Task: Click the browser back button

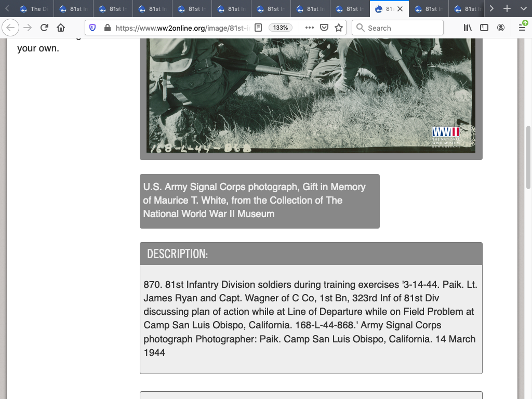Action: coord(11,28)
